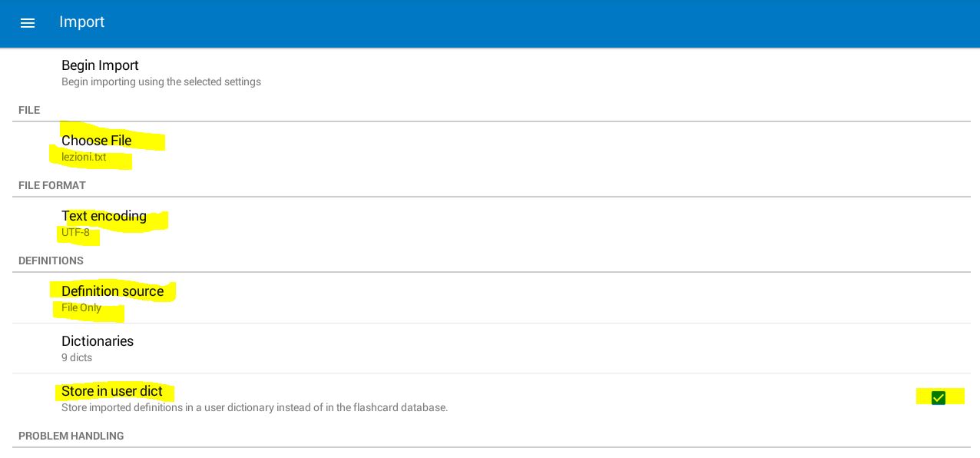Select the lezioni.txt file name

[x=84, y=157]
